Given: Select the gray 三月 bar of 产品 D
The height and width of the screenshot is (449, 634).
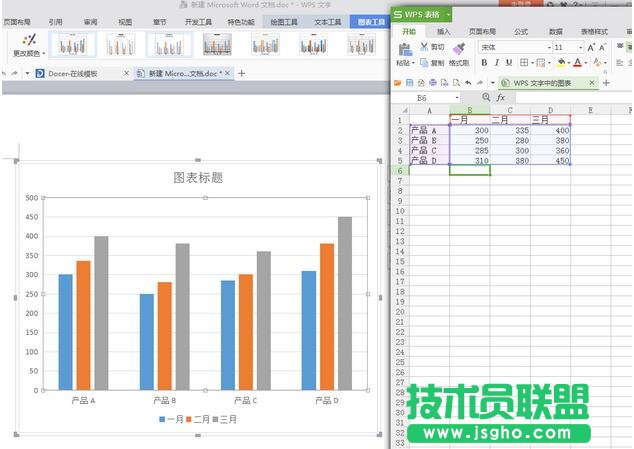Looking at the screenshot, I should click(x=345, y=303).
